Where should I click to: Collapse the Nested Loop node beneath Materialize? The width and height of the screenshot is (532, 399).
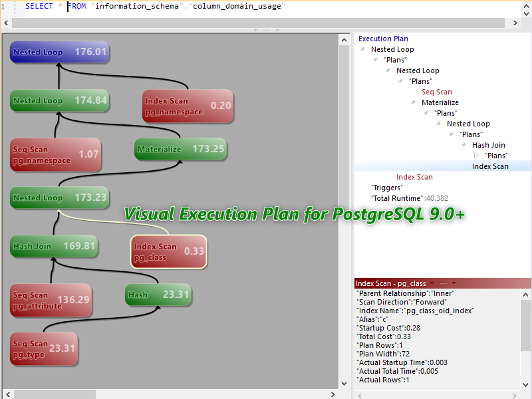[x=438, y=124]
